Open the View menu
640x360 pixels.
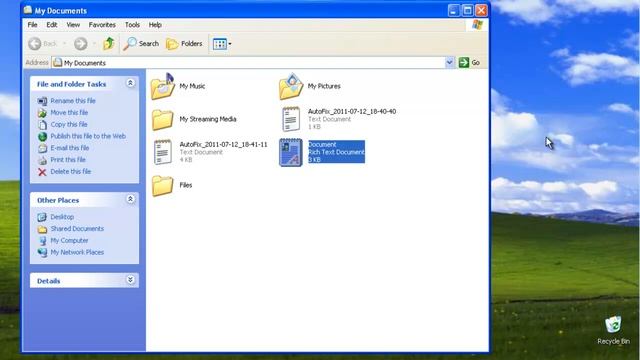[73, 25]
